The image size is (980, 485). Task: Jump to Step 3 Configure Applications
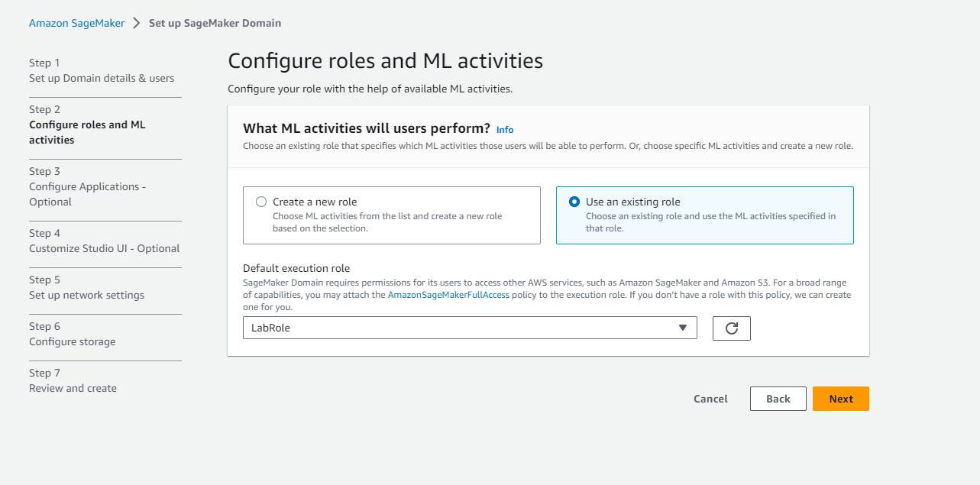coord(87,186)
